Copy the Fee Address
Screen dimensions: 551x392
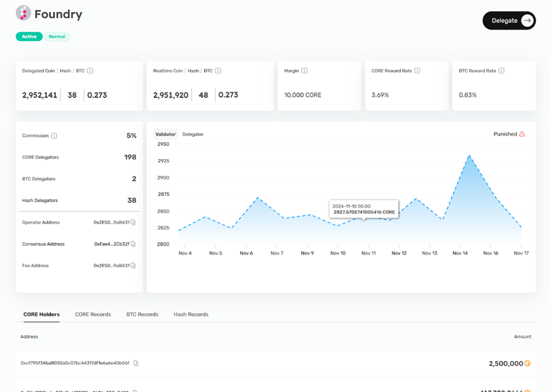(x=133, y=265)
